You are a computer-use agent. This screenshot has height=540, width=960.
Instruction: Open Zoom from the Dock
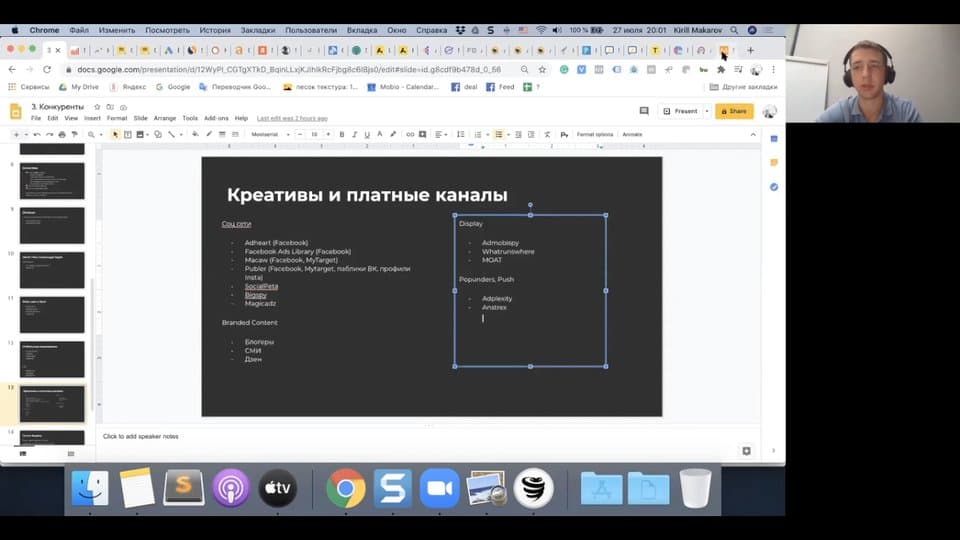coord(439,489)
